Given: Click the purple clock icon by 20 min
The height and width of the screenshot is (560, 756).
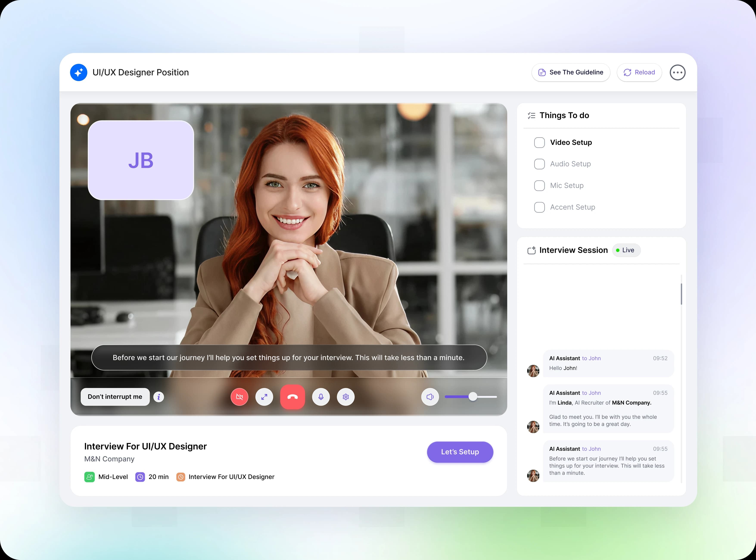Looking at the screenshot, I should pyautogui.click(x=140, y=477).
